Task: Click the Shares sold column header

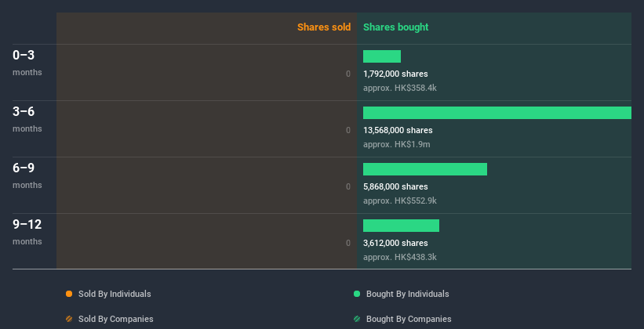Action: pos(324,27)
